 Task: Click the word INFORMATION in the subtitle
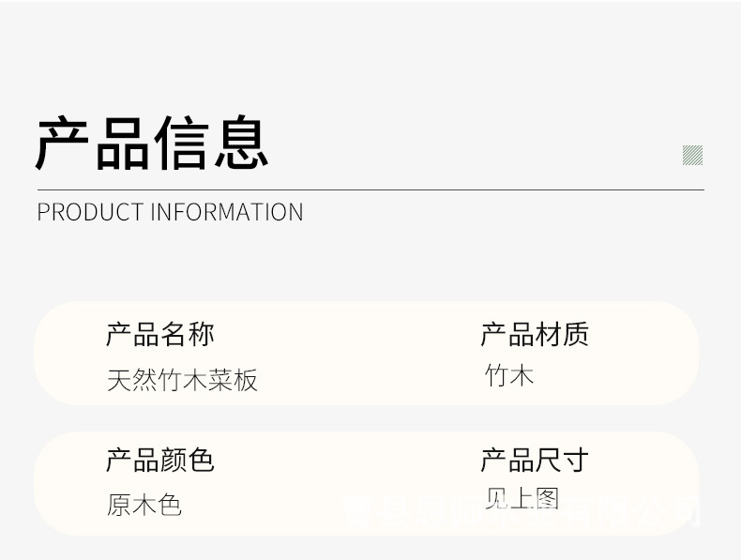226,212
